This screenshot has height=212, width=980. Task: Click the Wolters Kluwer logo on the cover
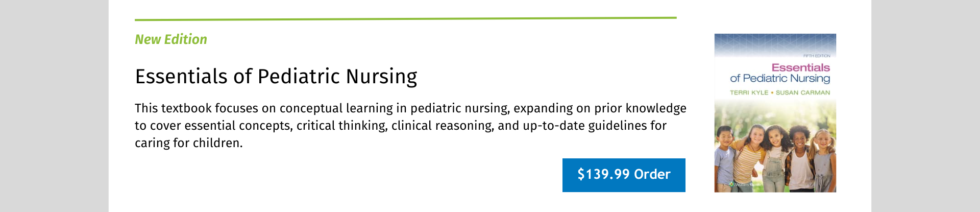(744, 184)
